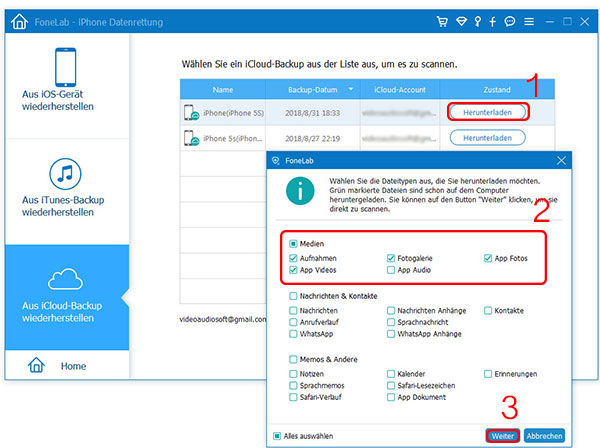The image size is (600, 448).
Task: Check the Erinnerungen checkbox
Action: click(x=488, y=374)
